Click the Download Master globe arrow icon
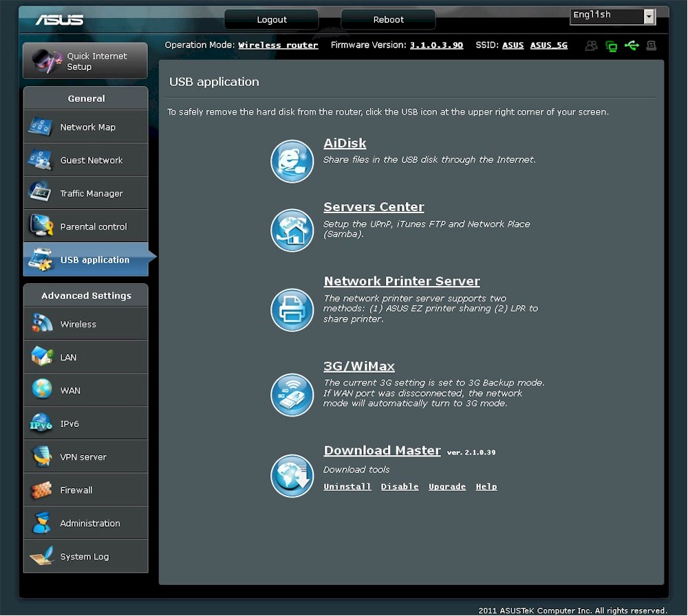The width and height of the screenshot is (688, 616). coord(292,476)
